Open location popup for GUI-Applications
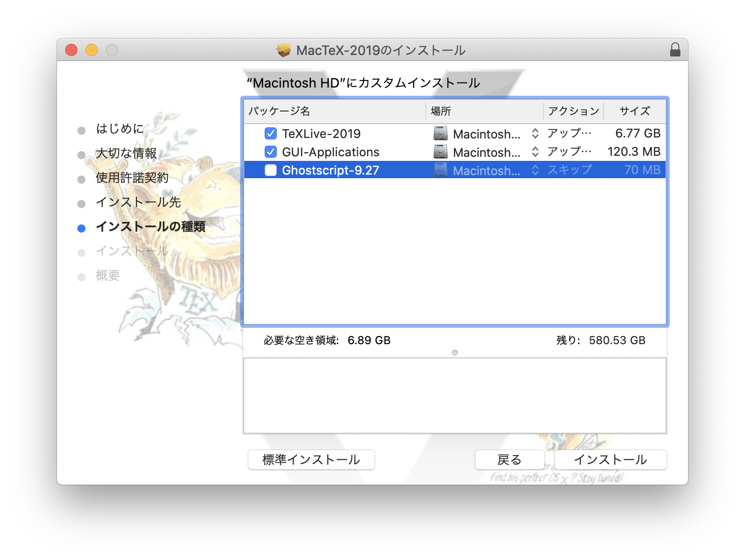Viewport: 745px width, 560px height. 535,152
